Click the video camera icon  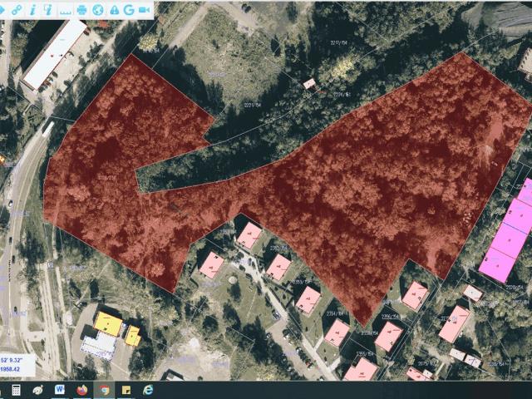145,9
